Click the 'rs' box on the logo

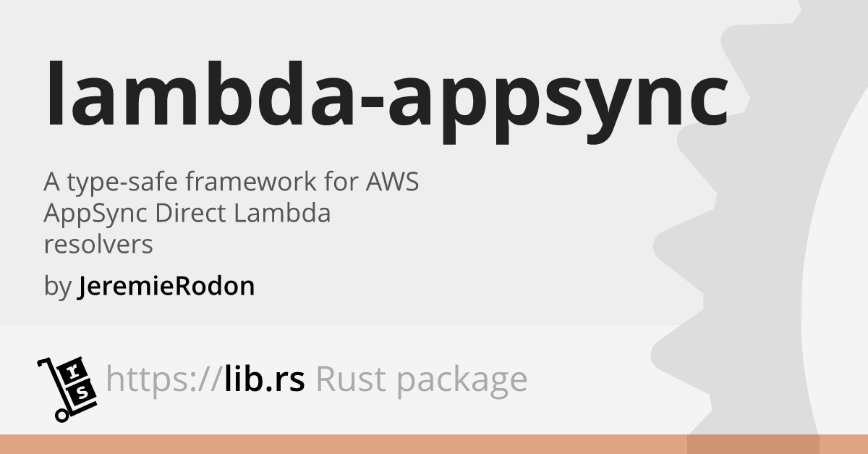point(78,382)
